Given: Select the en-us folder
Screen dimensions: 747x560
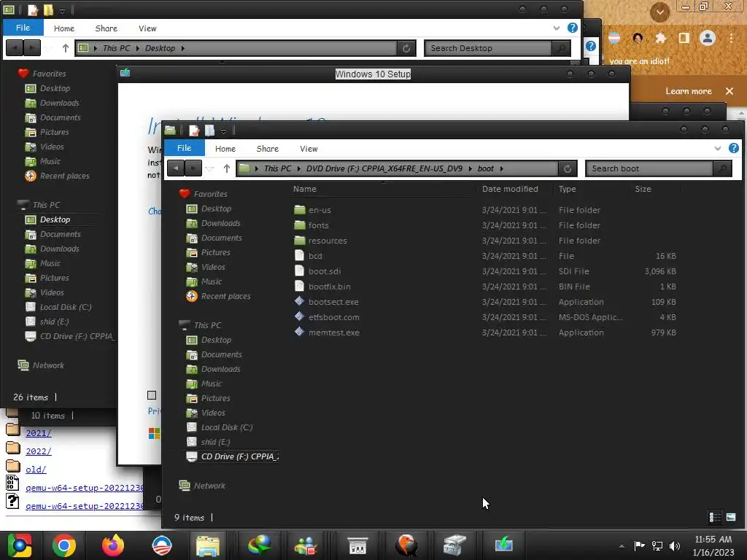Looking at the screenshot, I should 320,210.
